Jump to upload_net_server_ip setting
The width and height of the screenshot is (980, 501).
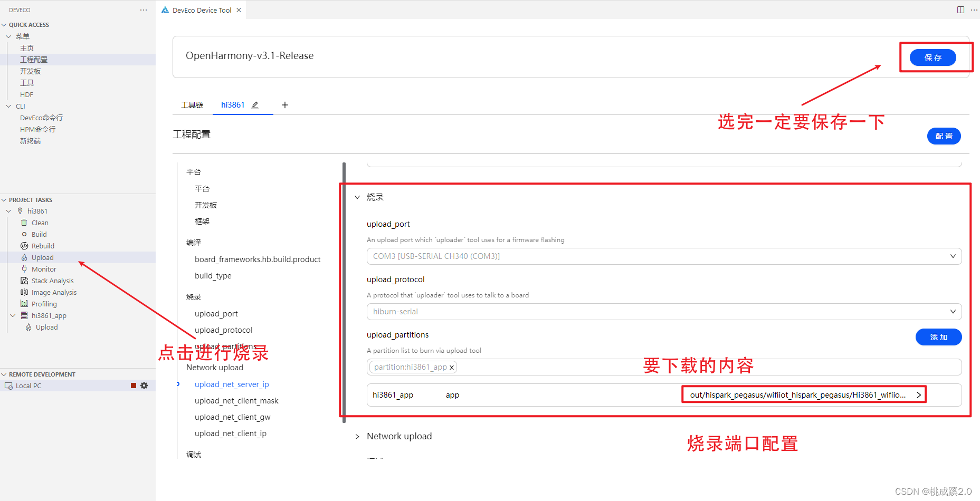232,384
